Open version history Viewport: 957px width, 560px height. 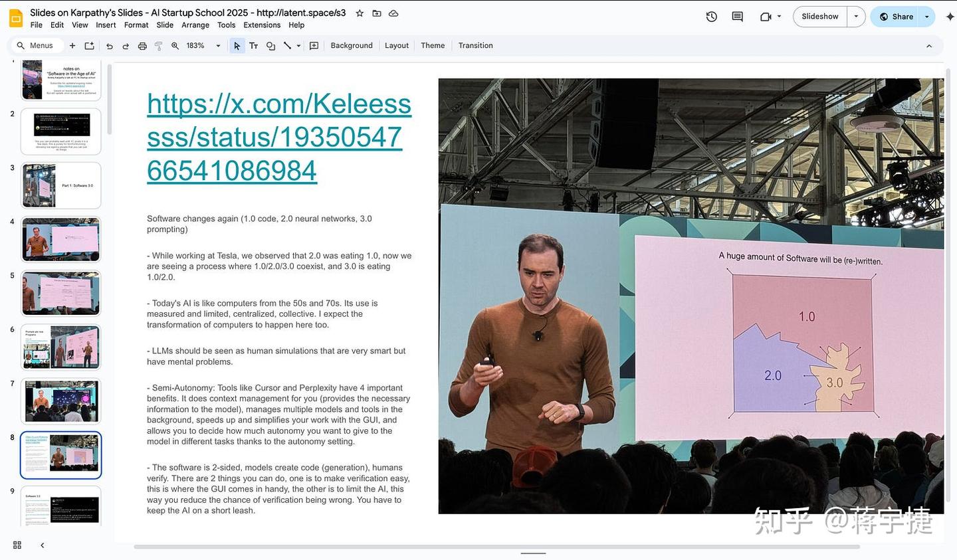711,16
